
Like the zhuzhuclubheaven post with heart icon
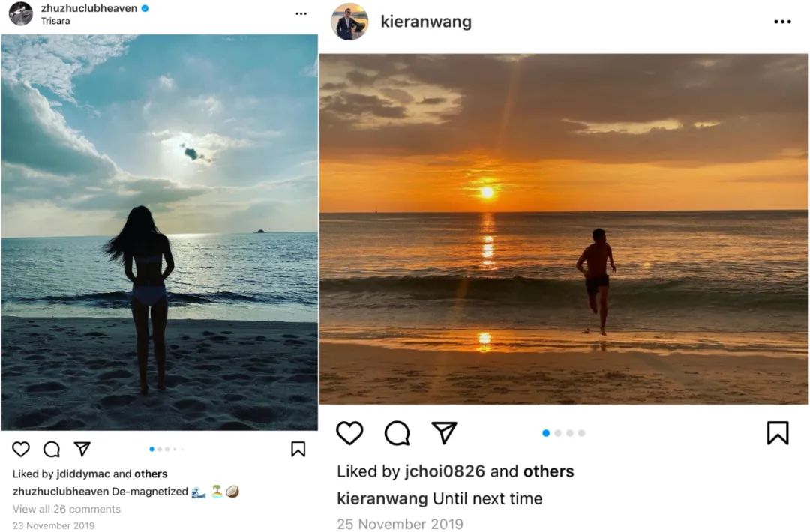click(x=21, y=449)
